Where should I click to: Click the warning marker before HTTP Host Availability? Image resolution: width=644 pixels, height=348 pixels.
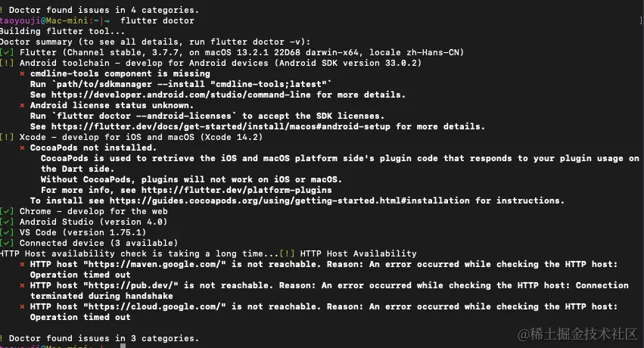coord(287,253)
